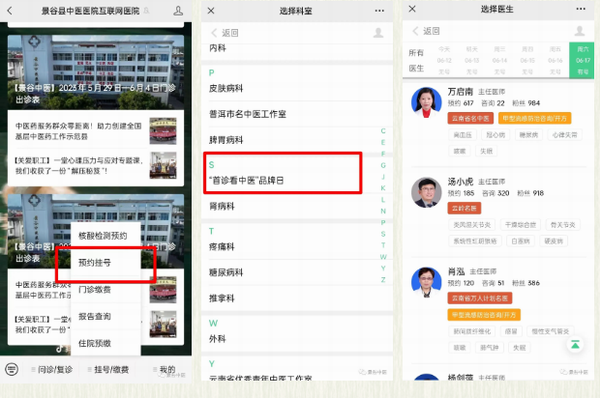Open the three-dot menu on 选择医生 page

point(580,9)
